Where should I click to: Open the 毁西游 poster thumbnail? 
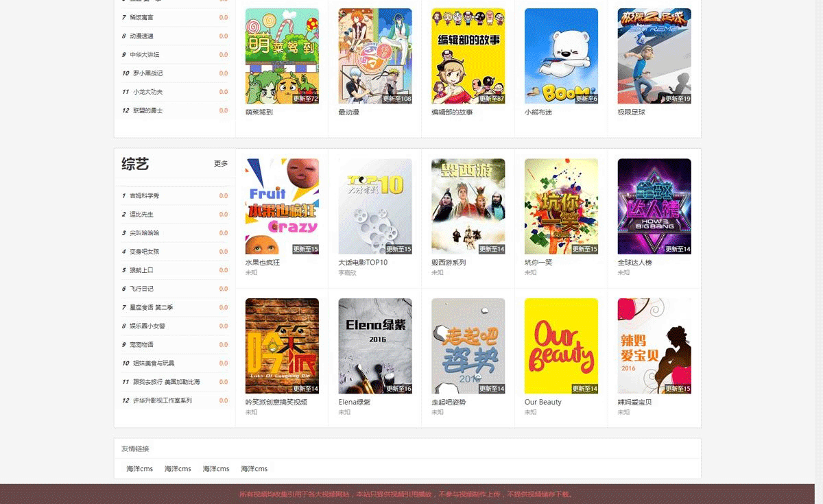click(x=468, y=206)
